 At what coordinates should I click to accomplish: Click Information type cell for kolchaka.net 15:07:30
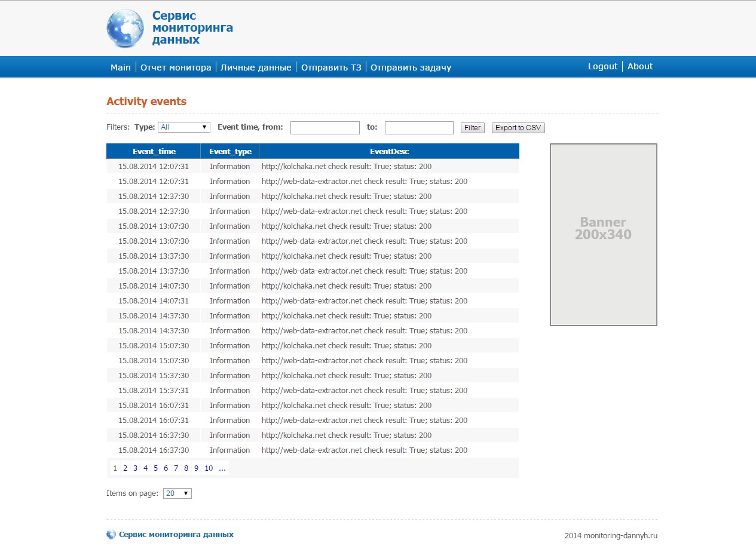click(x=230, y=346)
